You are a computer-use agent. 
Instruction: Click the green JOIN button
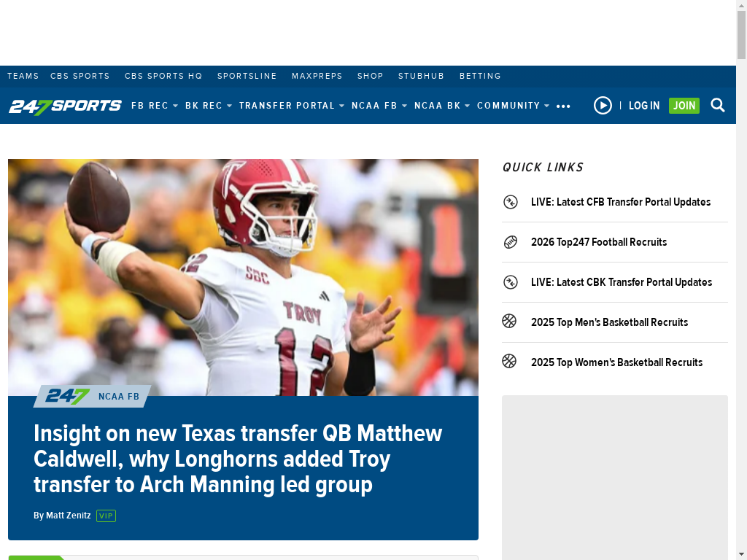point(684,105)
